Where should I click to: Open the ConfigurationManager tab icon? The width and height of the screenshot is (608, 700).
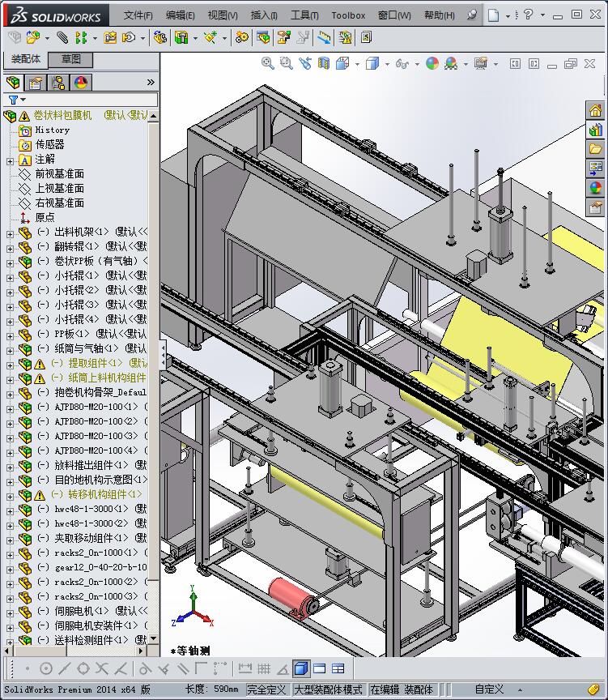(x=58, y=83)
